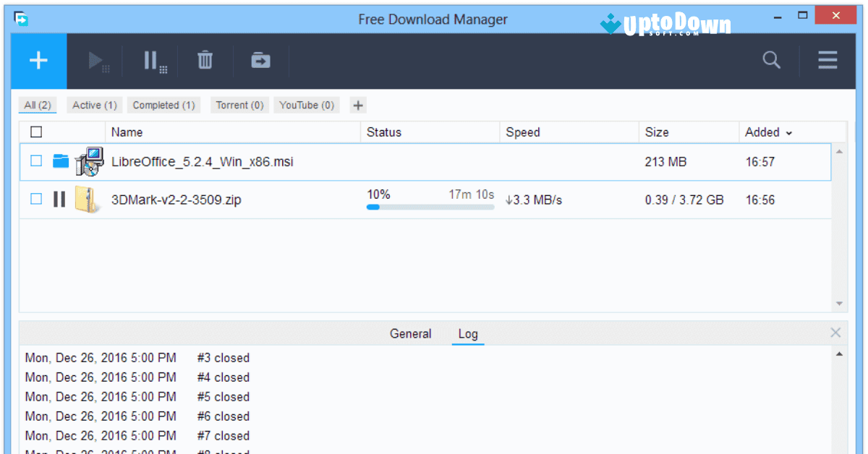
Task: Open the search function
Action: click(x=771, y=61)
